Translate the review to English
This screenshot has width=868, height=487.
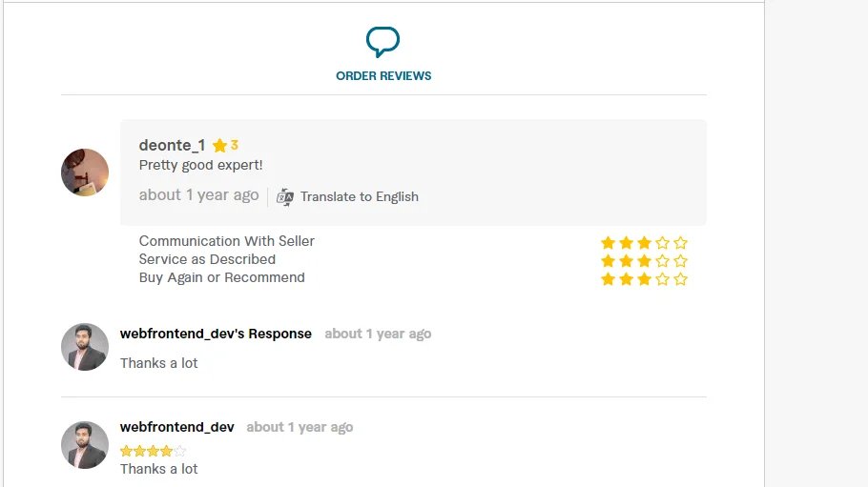point(359,196)
